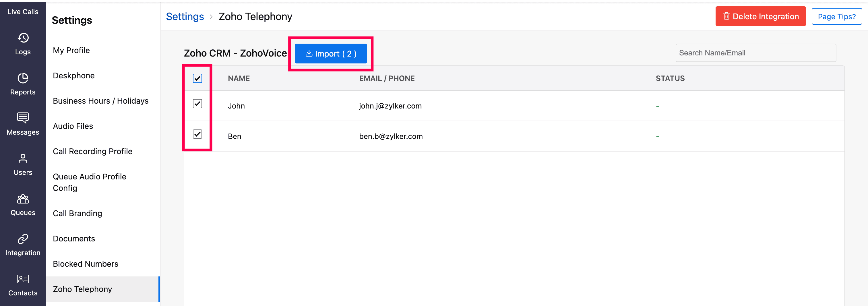Screen dimensions: 868x306
Task: Click the Settings panel heading
Action: [x=72, y=20]
